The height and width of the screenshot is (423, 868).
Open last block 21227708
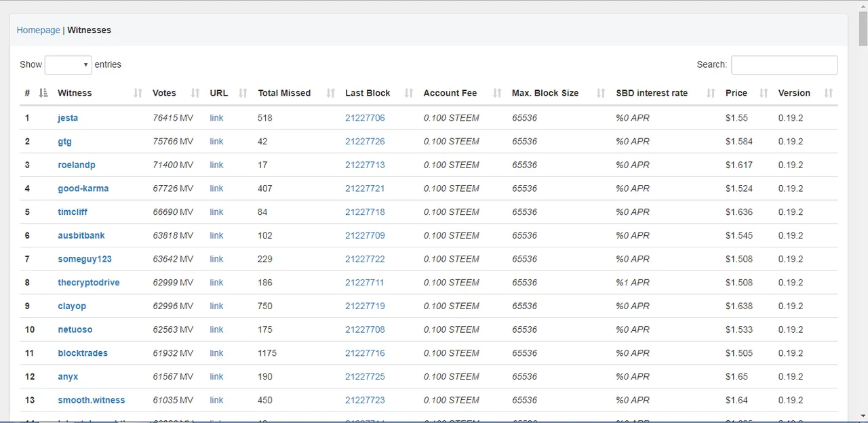(365, 329)
